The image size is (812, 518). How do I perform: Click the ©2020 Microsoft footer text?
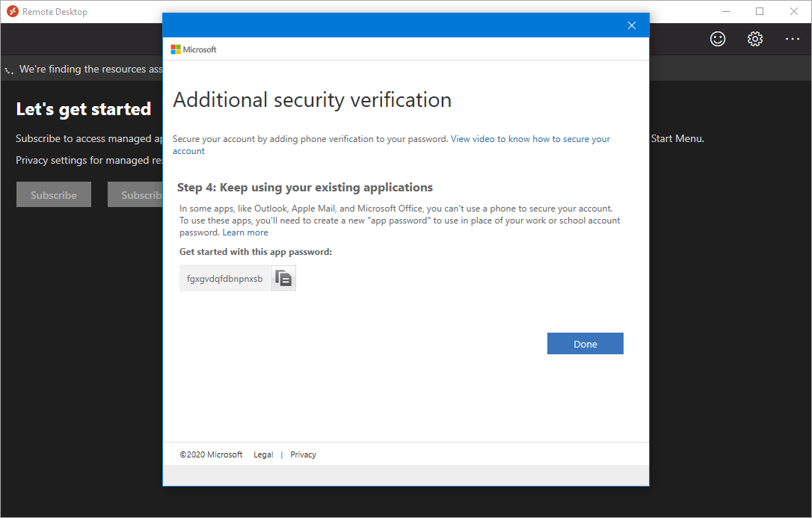pyautogui.click(x=211, y=454)
